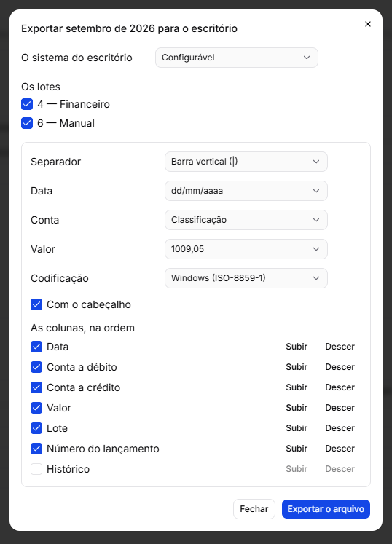Open the Conta dropdown showing Classificação
392x544 pixels.
tap(246, 220)
